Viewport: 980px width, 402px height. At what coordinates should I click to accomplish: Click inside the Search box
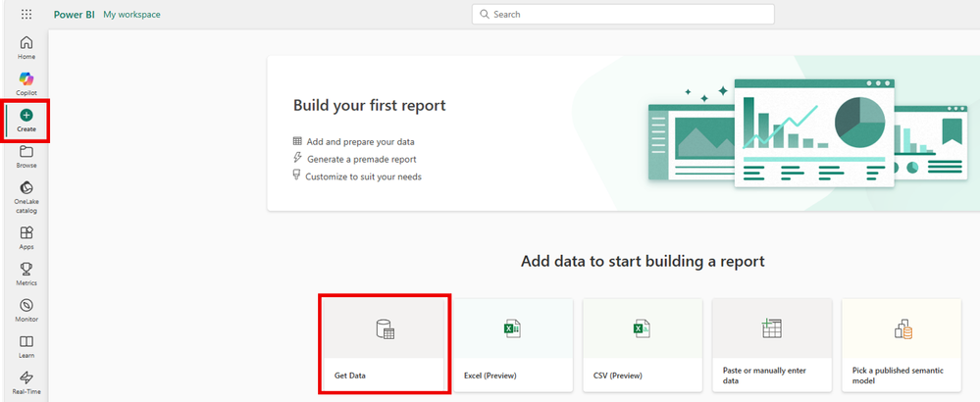pos(623,14)
